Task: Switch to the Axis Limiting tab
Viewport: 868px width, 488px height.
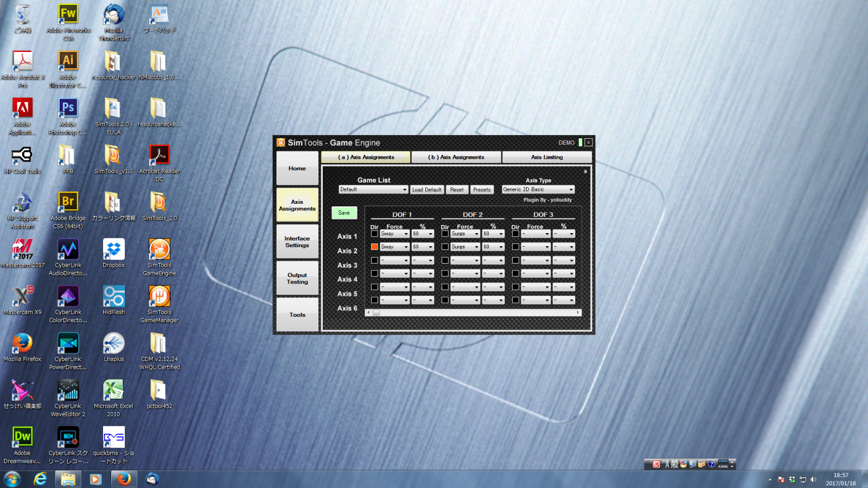Action: point(546,157)
